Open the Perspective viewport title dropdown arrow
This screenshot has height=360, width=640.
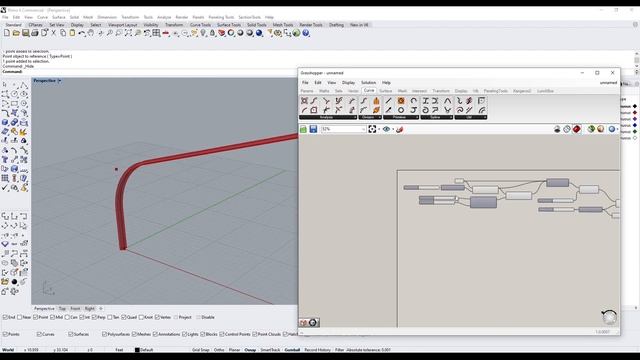(60, 81)
